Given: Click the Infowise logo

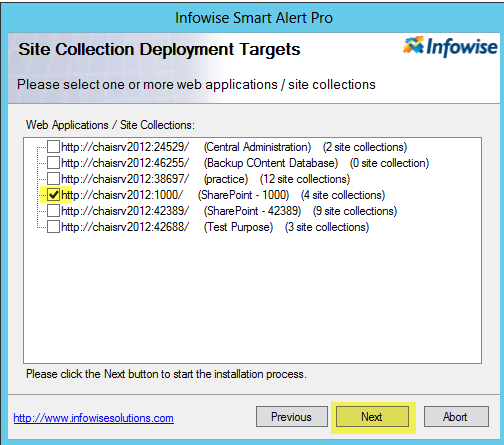Looking at the screenshot, I should point(450,47).
